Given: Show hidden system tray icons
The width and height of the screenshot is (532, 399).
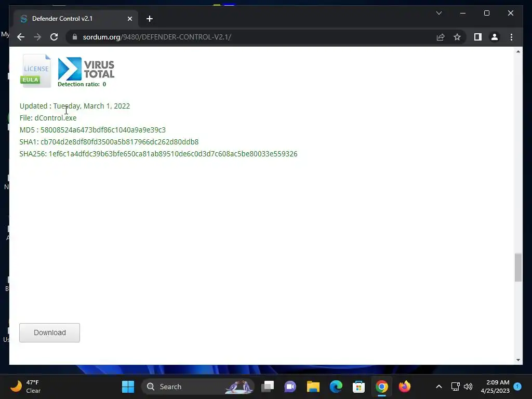Looking at the screenshot, I should 438,387.
